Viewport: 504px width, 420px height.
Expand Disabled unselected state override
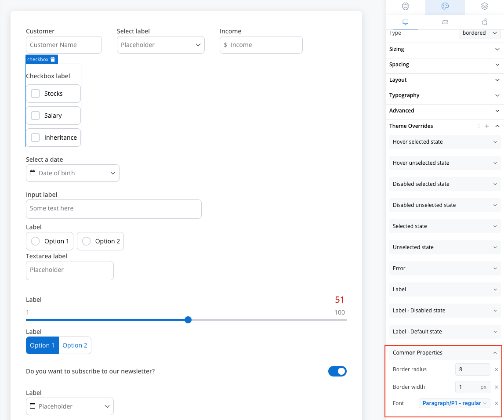click(445, 205)
